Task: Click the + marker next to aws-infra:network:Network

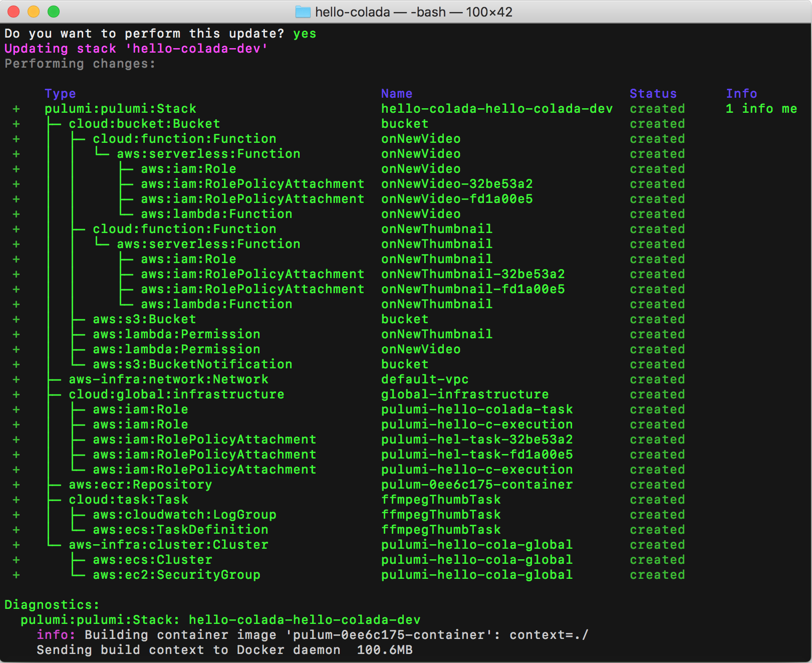Action: 16,379
